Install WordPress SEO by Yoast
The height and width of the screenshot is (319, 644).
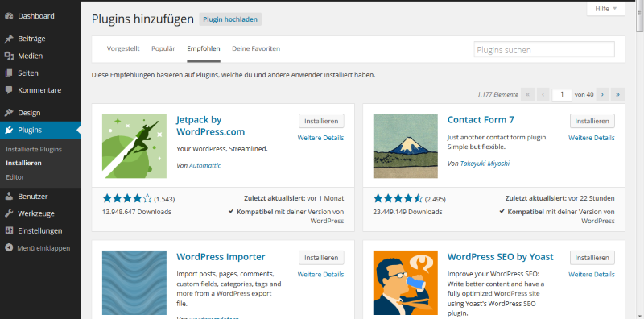coord(592,258)
